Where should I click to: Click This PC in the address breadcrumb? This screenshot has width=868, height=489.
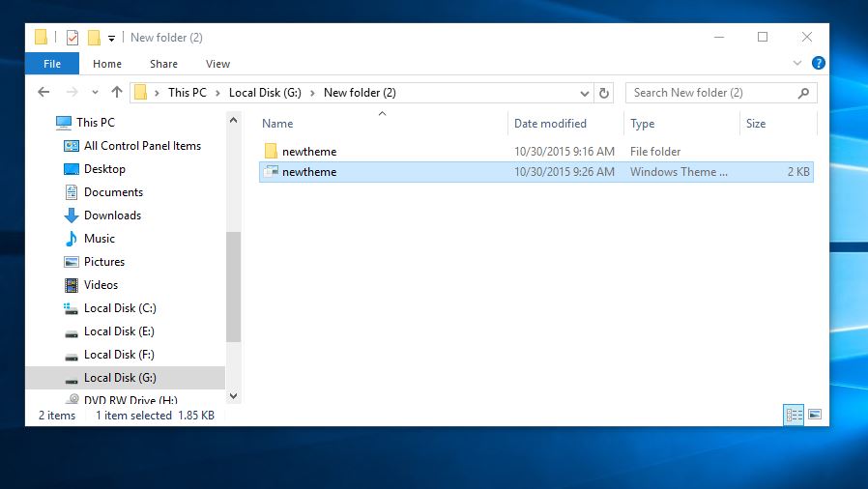tap(188, 93)
